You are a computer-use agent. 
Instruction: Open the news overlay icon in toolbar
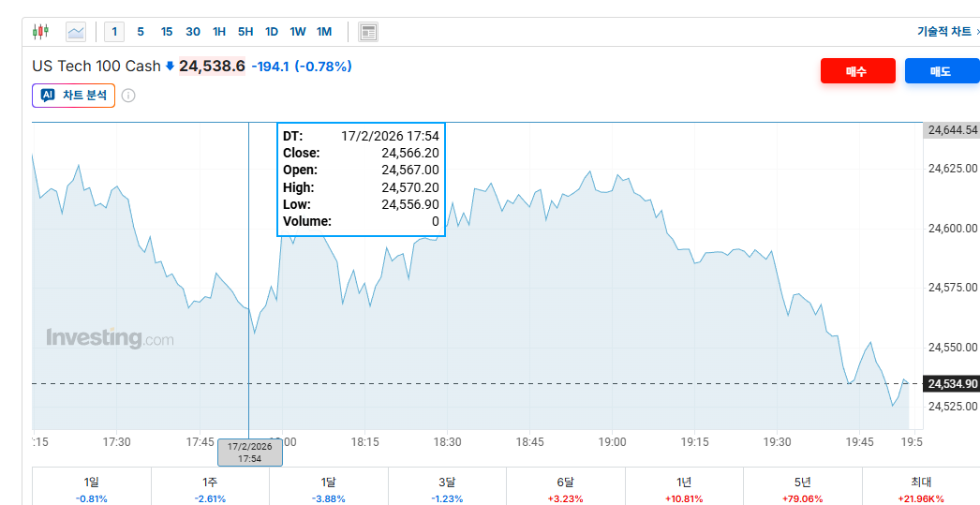point(368,32)
